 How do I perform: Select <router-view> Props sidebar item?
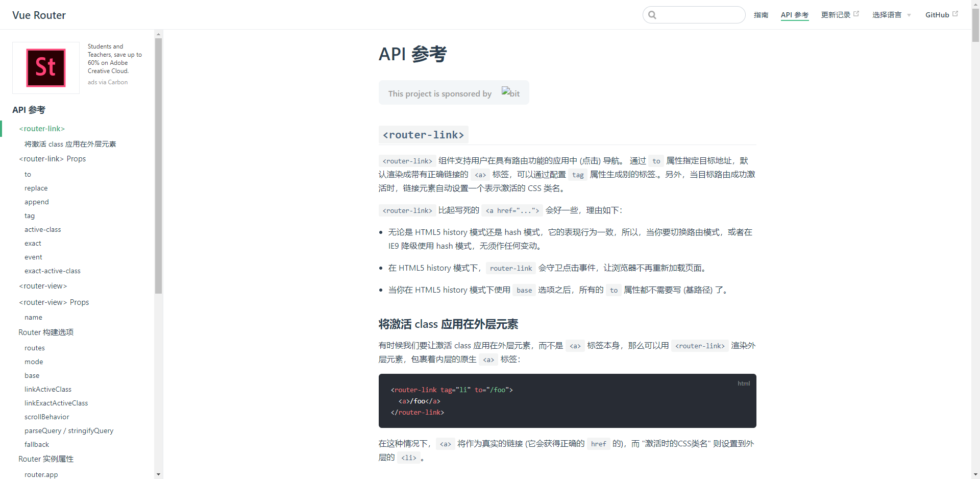coord(54,302)
